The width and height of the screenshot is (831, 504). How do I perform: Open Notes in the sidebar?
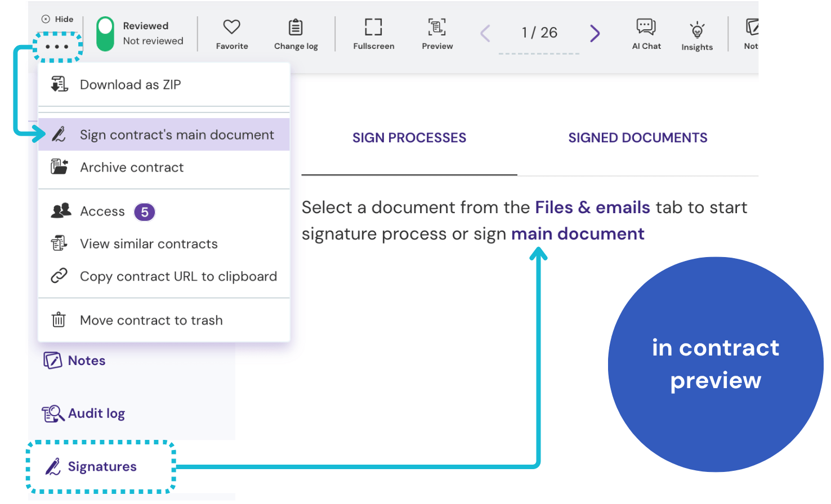75,361
